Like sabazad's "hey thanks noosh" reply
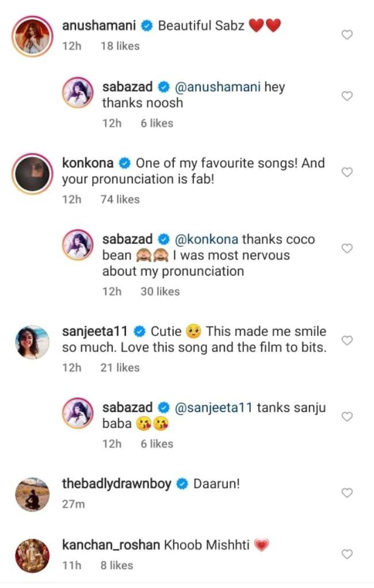 pyautogui.click(x=347, y=96)
